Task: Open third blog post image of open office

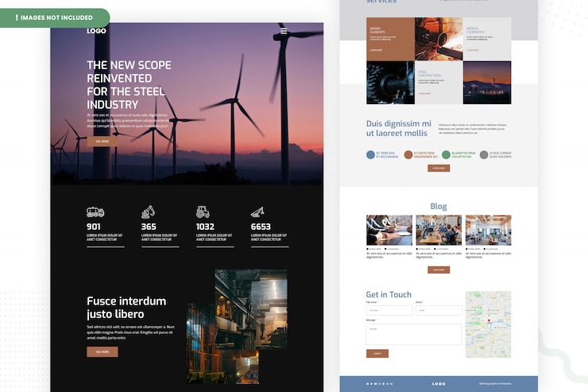Action: point(488,231)
